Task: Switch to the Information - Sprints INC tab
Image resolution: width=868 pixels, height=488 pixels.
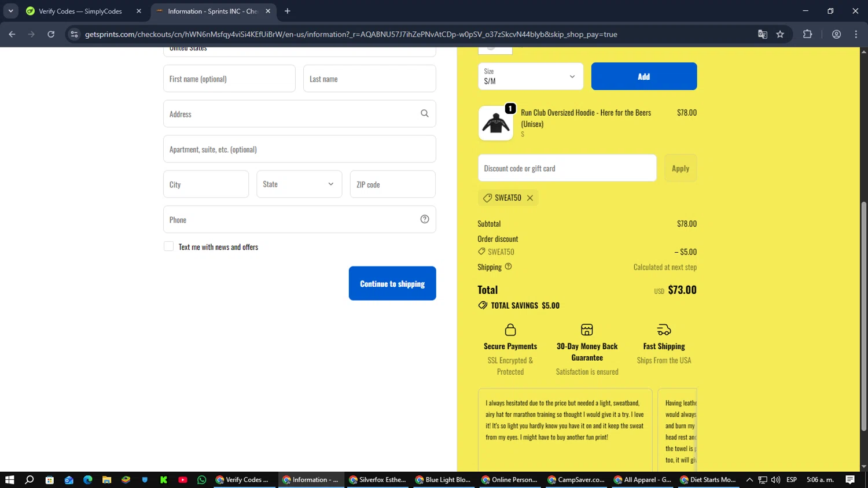Action: (x=213, y=11)
